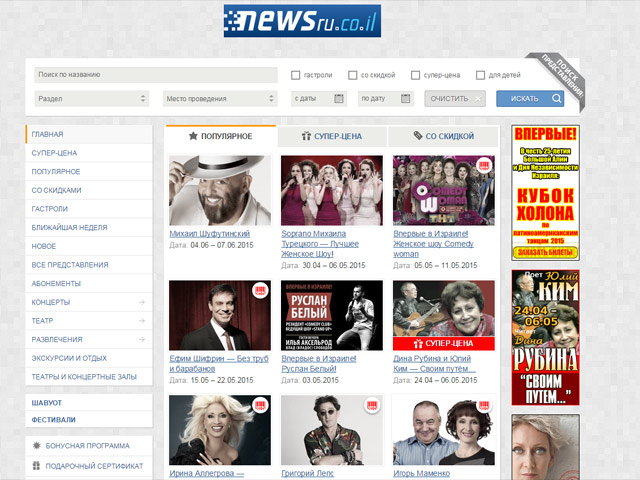Screen dimensions: 640x480
Task: Click the gift icon on Супер-цена tab
Action: click(x=306, y=136)
